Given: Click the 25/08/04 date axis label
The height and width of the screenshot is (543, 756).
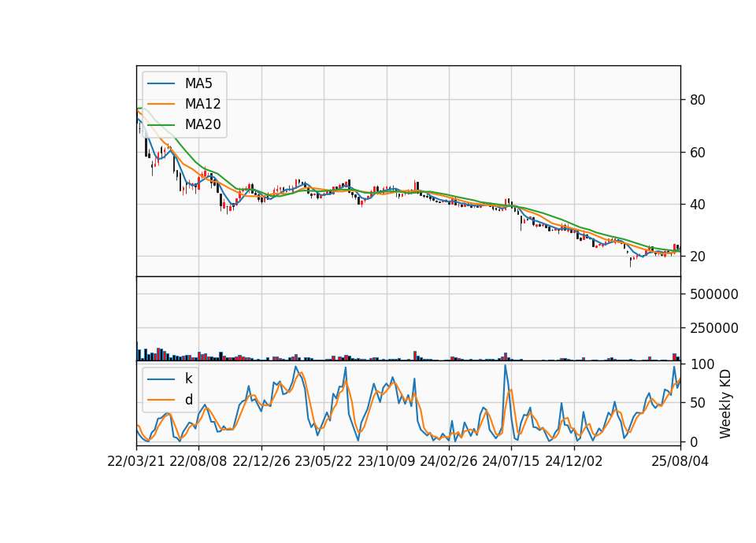Looking at the screenshot, I should pyautogui.click(x=680, y=461).
